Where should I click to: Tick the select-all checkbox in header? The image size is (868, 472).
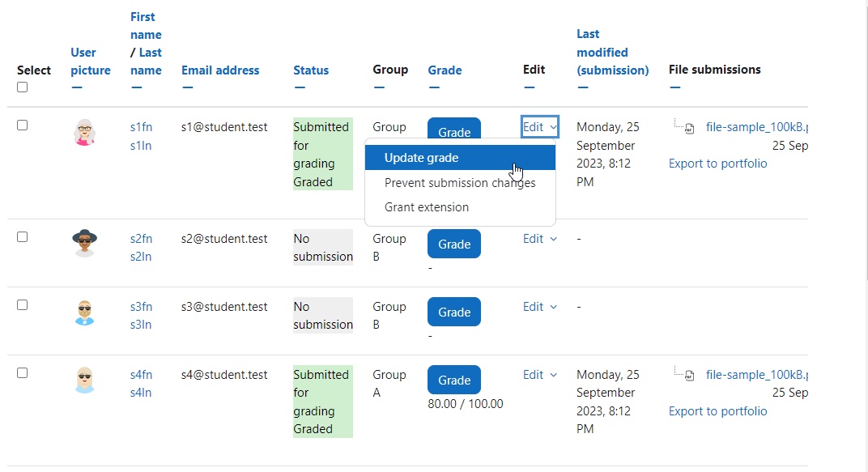[22, 87]
